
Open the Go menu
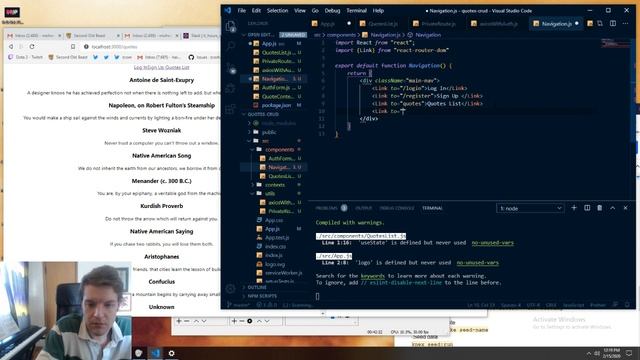(x=315, y=11)
